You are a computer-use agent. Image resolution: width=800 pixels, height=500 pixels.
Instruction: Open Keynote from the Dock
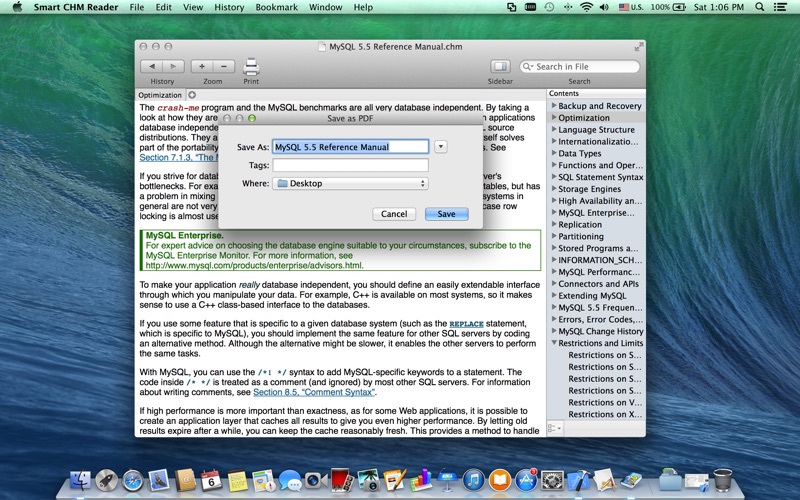[447, 481]
